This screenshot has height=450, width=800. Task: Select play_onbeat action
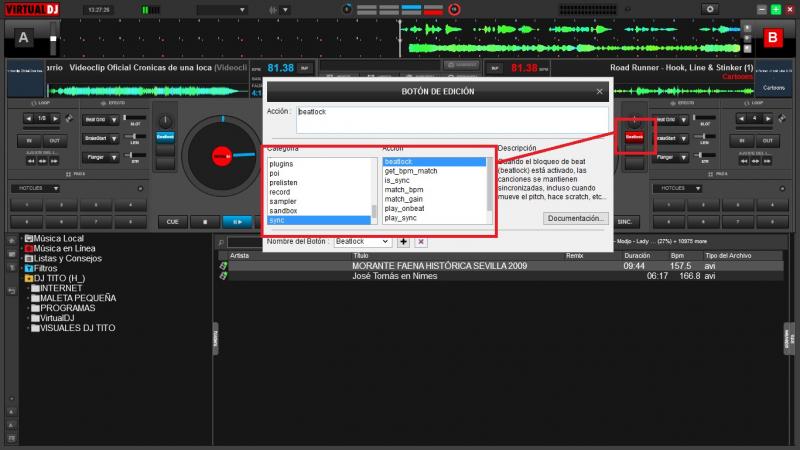(405, 208)
